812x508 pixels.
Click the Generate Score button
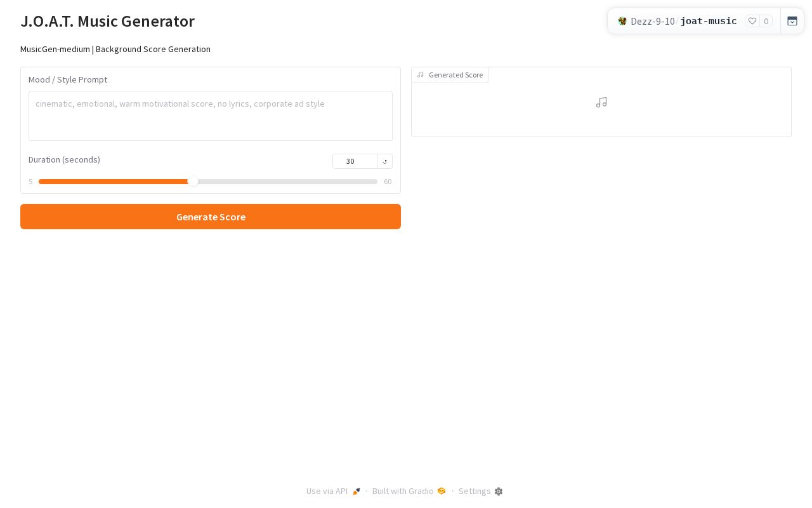pos(211,217)
